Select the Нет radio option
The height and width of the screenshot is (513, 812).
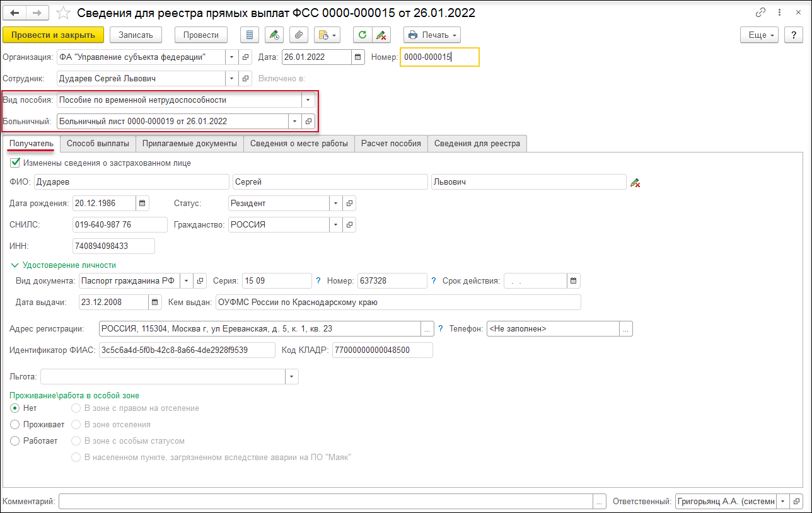coord(15,408)
